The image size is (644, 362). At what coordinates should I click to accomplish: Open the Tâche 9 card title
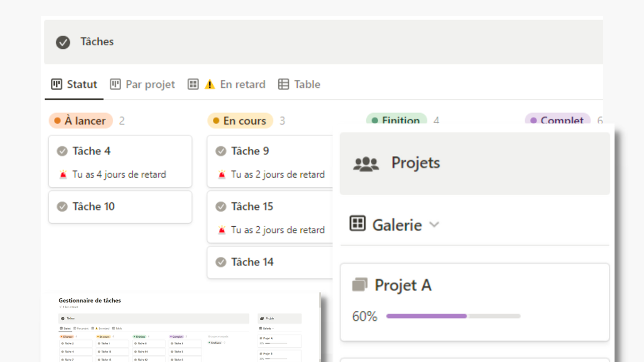250,151
